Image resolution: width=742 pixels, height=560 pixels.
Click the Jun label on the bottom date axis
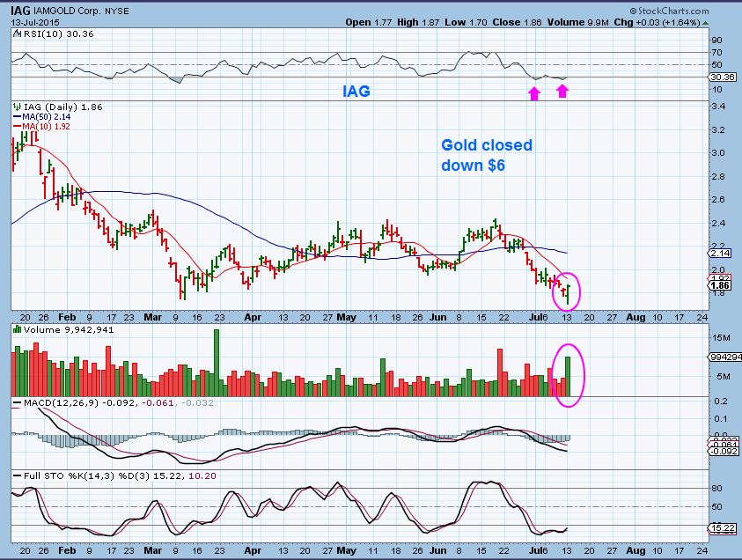tap(437, 551)
